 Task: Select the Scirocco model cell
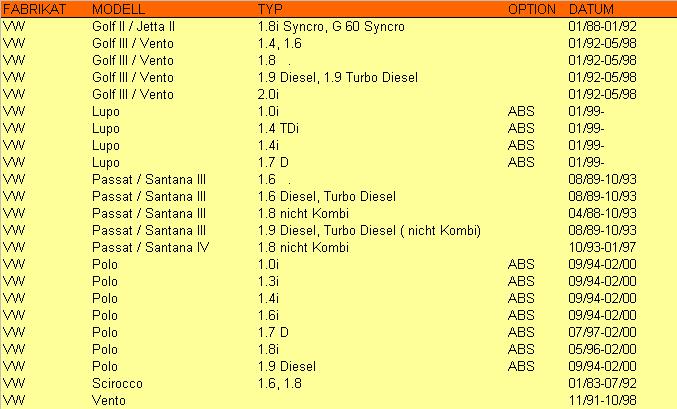117,383
